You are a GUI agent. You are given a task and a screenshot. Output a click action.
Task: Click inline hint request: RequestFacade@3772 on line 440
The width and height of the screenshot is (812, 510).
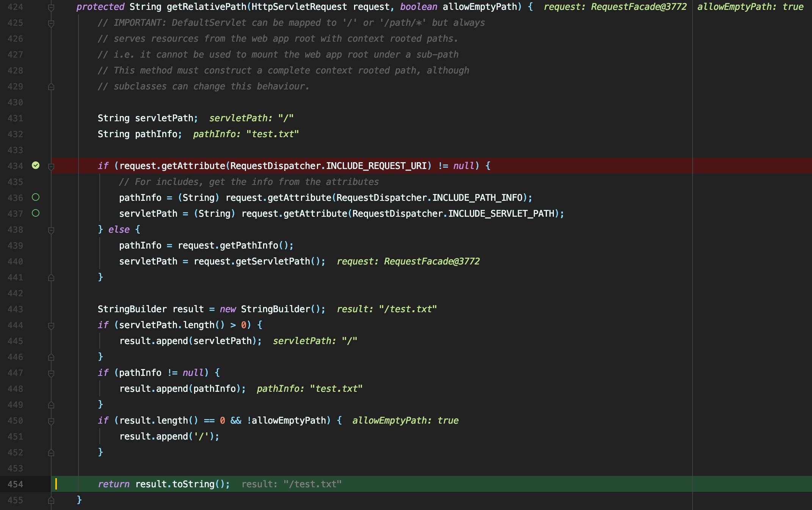tap(408, 261)
